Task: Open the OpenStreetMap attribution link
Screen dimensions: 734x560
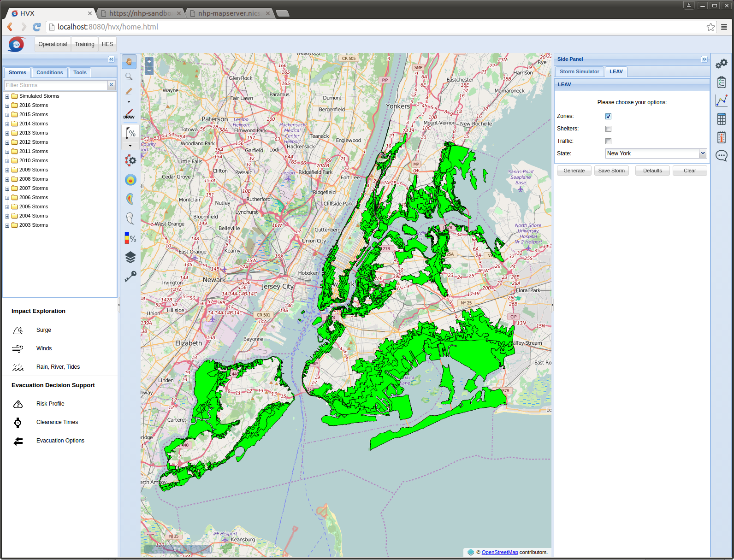Action: tap(499, 552)
